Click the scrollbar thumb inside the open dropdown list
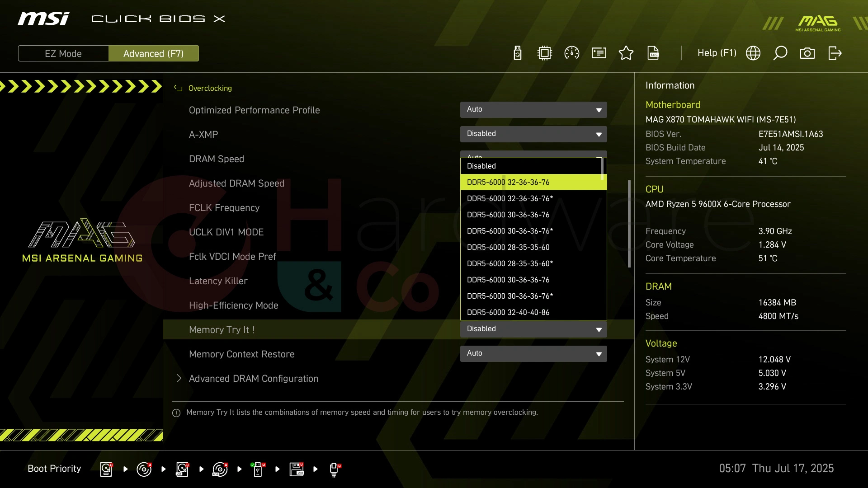 [x=602, y=169]
